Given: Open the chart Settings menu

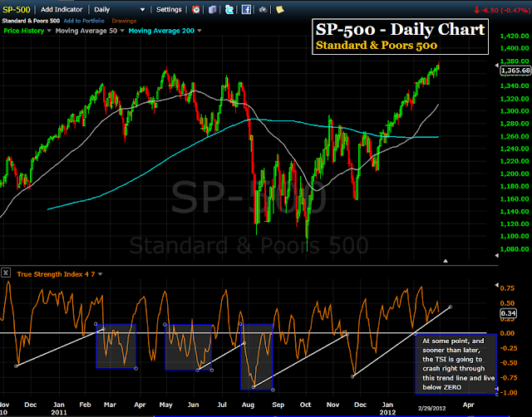Looking at the screenshot, I should click(169, 9).
